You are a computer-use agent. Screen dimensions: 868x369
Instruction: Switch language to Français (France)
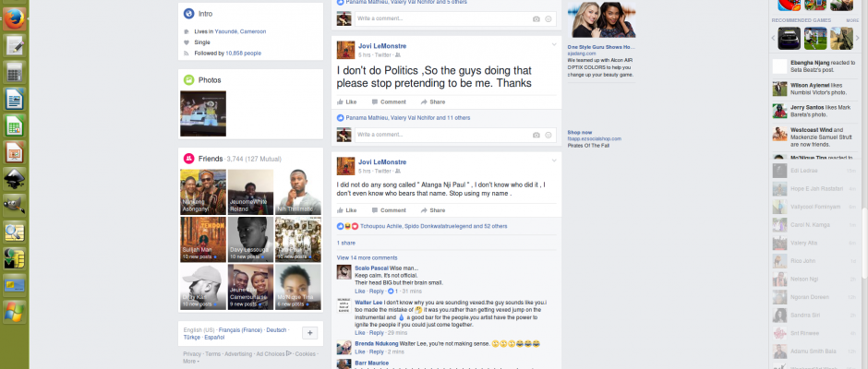pos(236,329)
